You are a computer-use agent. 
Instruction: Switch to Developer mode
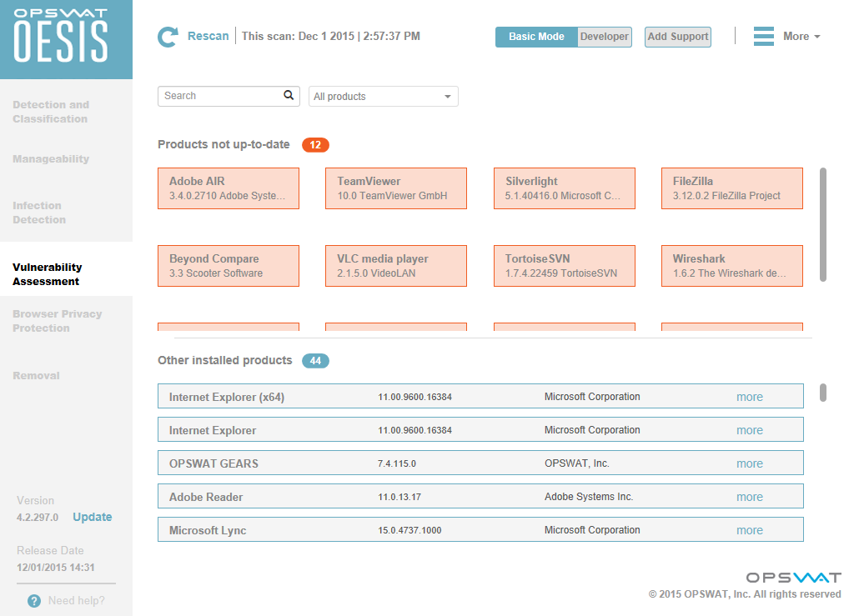604,37
